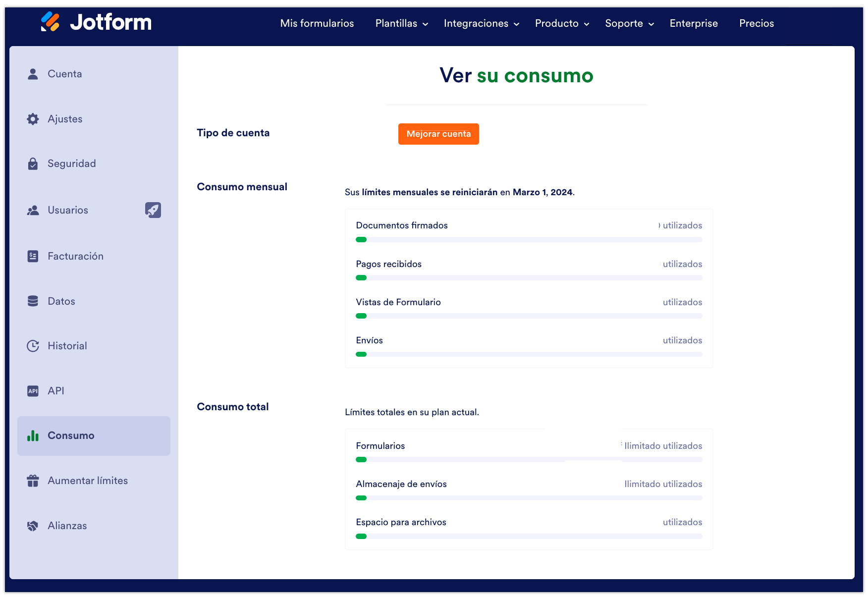Screen dimensions: 868x597
Task: Click the Espacio para archivos usage bar
Action: point(529,536)
